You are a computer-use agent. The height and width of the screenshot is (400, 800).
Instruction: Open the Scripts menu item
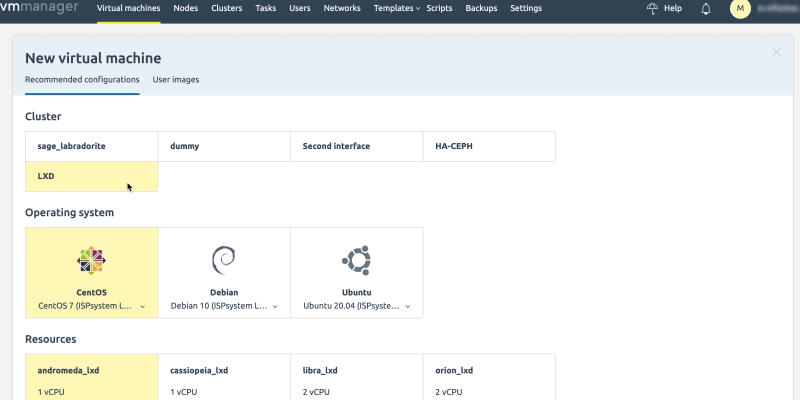439,8
